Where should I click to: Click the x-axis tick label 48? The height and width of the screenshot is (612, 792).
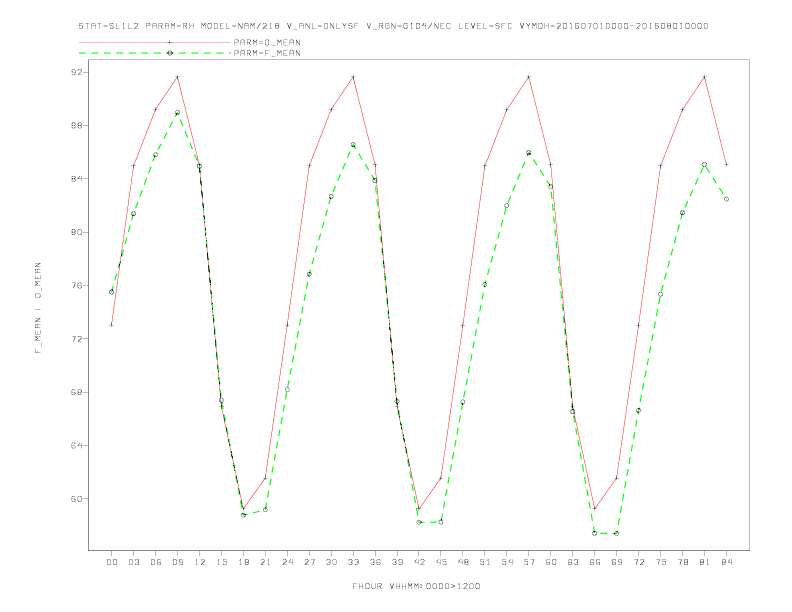tap(463, 562)
